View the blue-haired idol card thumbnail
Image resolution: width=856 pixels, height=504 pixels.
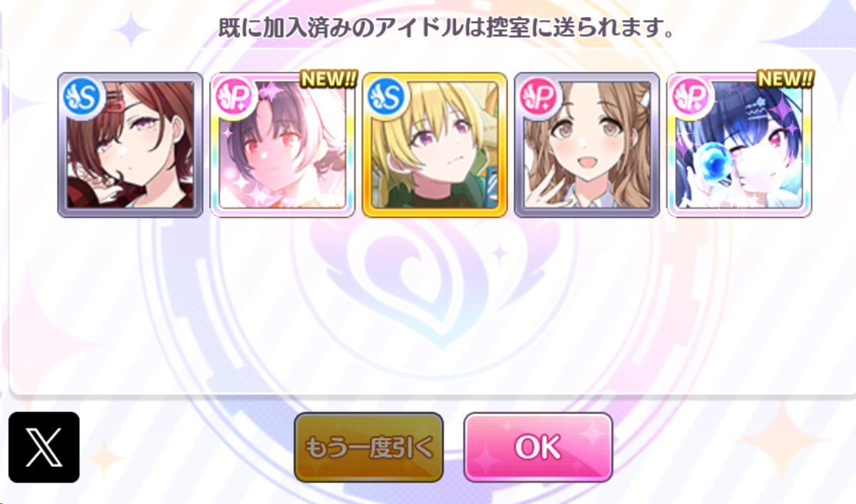(x=740, y=145)
